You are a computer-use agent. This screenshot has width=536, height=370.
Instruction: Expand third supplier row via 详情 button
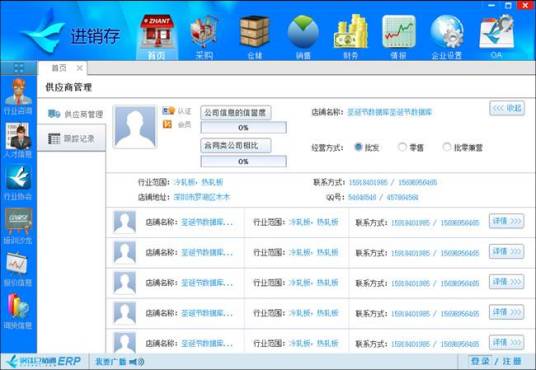(x=507, y=282)
